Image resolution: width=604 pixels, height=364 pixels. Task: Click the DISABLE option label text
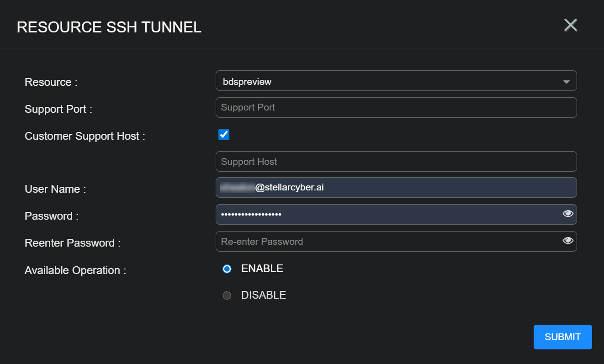pos(263,295)
